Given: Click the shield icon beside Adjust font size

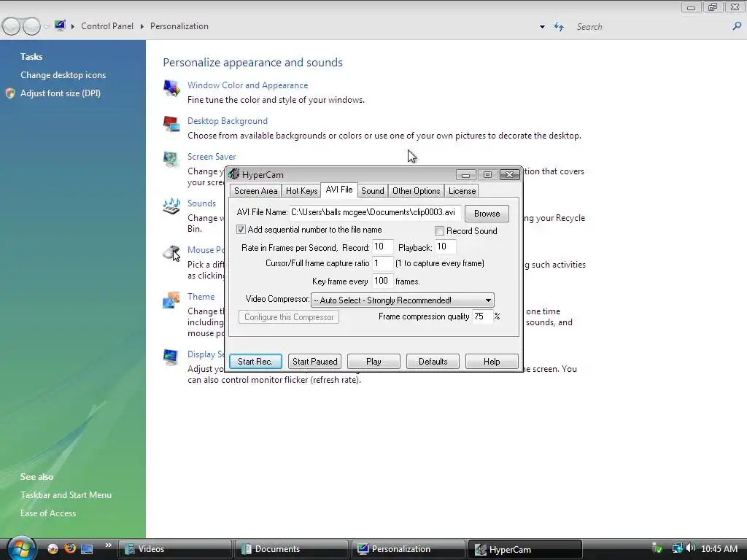Looking at the screenshot, I should [x=10, y=93].
